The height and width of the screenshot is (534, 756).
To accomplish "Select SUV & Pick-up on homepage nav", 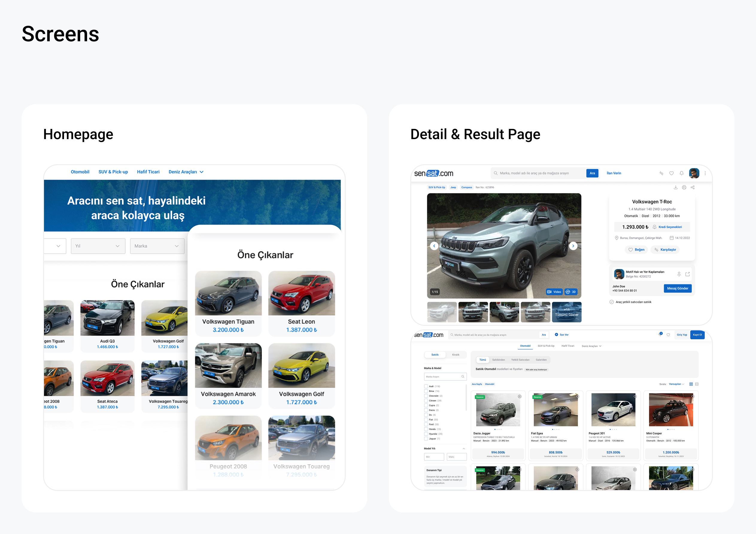I will click(113, 172).
